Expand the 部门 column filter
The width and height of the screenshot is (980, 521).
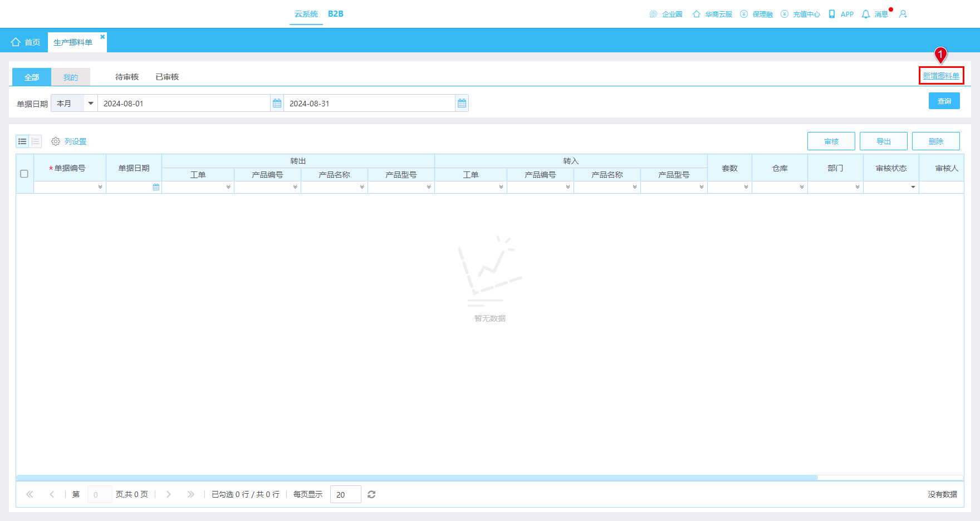click(857, 187)
